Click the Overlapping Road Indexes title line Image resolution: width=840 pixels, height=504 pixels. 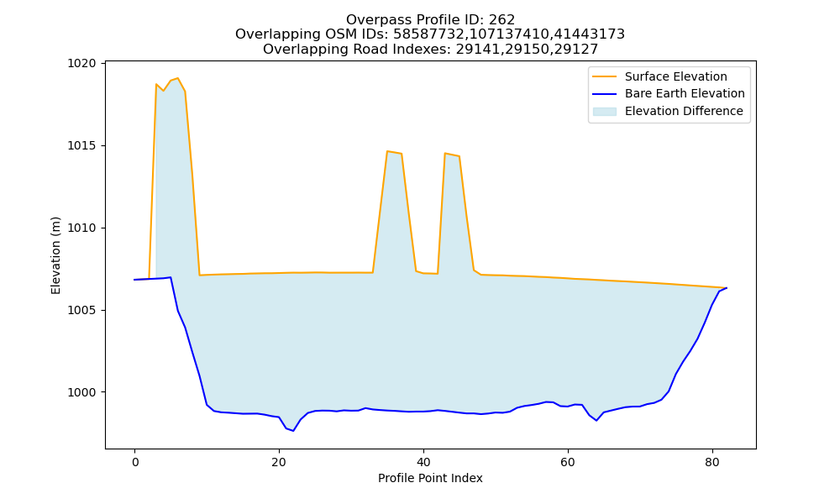(x=430, y=50)
